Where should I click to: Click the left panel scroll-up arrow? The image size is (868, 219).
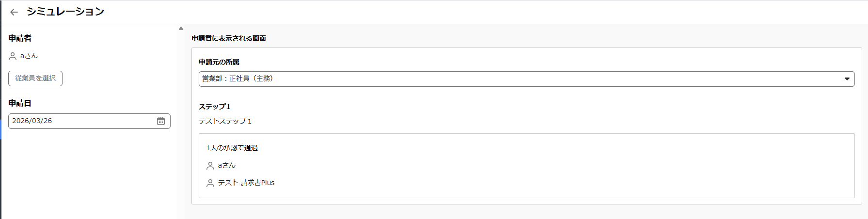181,29
